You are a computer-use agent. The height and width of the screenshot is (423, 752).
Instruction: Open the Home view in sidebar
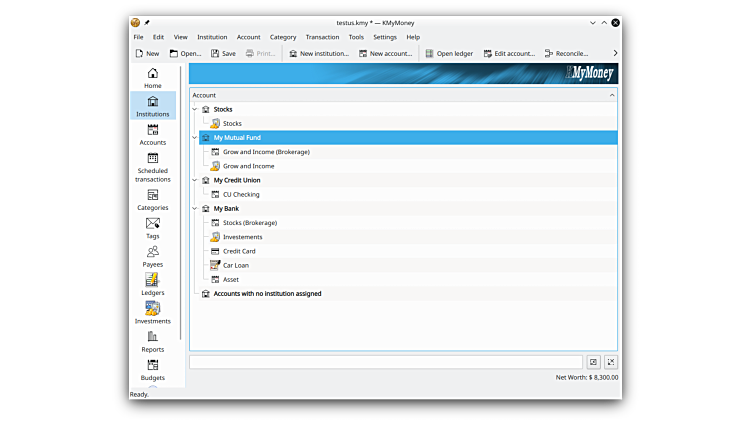(152, 78)
